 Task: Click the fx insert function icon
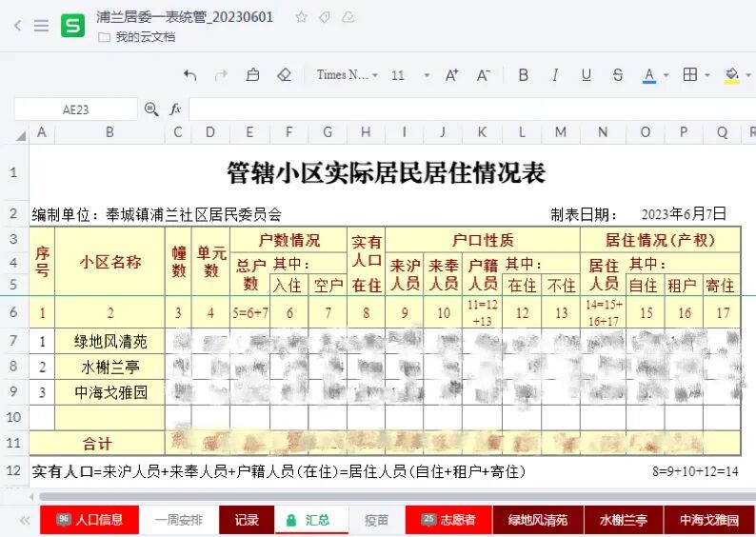(175, 109)
